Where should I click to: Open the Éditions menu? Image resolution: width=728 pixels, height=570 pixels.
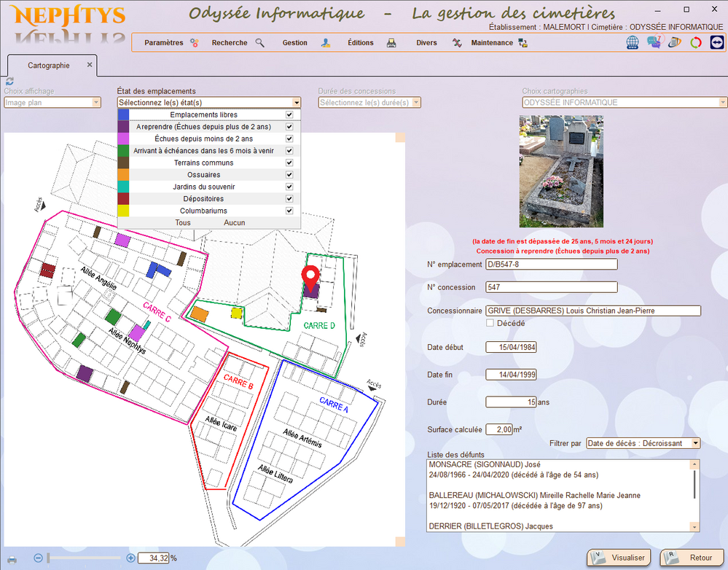click(x=361, y=43)
